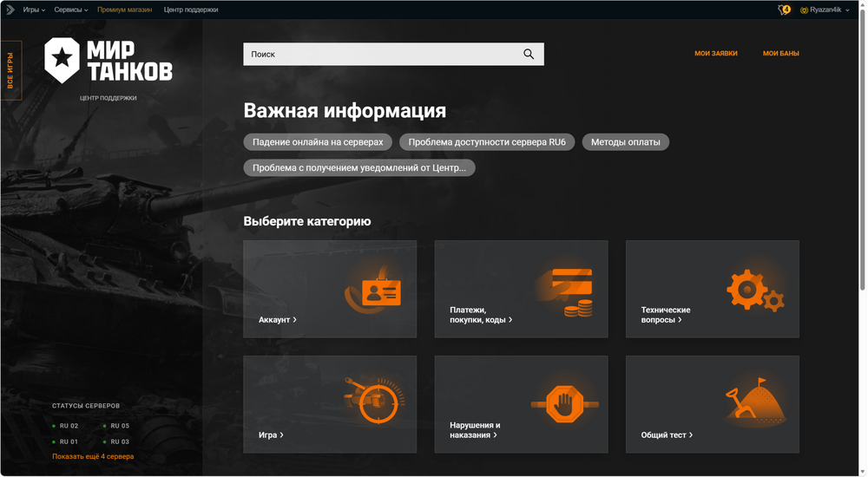Image resolution: width=868 pixels, height=477 pixels.
Task: Click the user avatar icon beside Ryazan4ik
Action: pos(804,10)
